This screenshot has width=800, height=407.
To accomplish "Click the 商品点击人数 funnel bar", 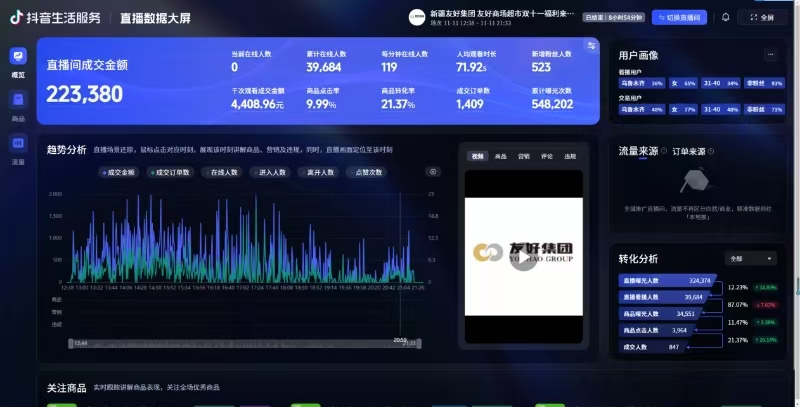I will coord(656,330).
